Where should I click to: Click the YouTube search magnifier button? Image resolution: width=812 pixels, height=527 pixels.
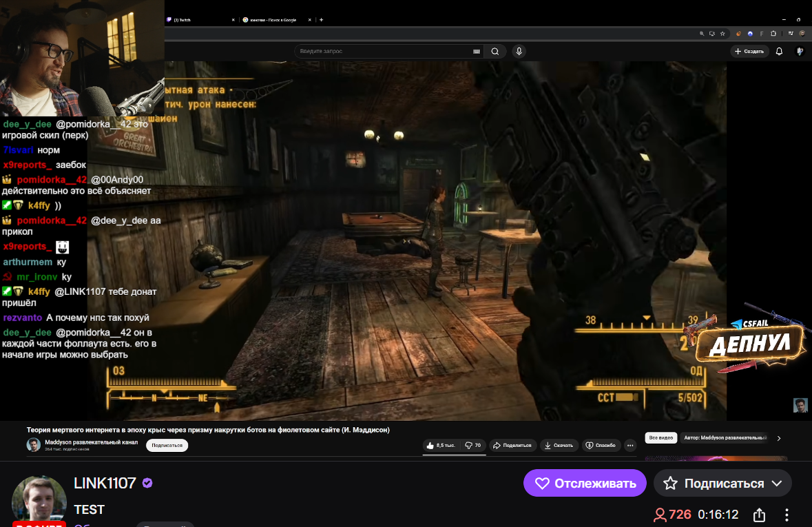tap(495, 51)
